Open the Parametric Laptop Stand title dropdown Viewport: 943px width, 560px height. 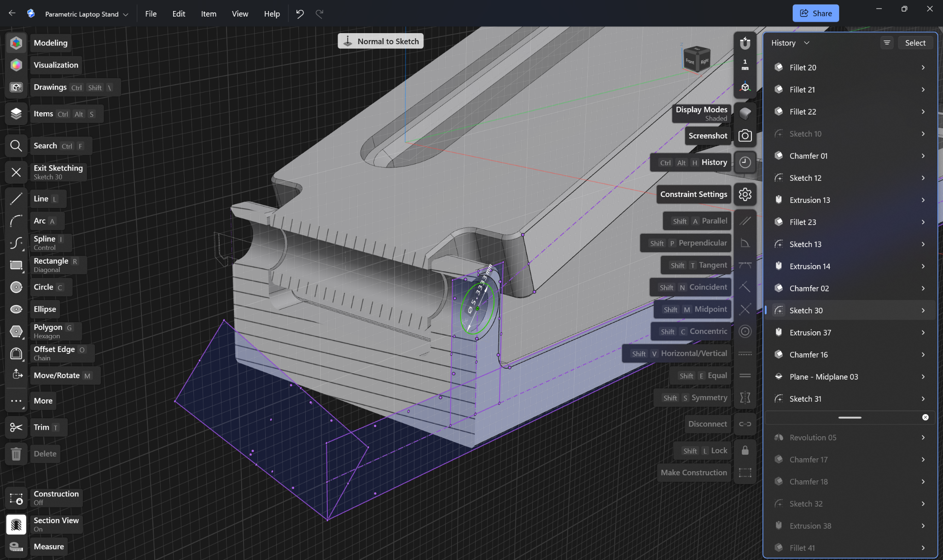87,14
